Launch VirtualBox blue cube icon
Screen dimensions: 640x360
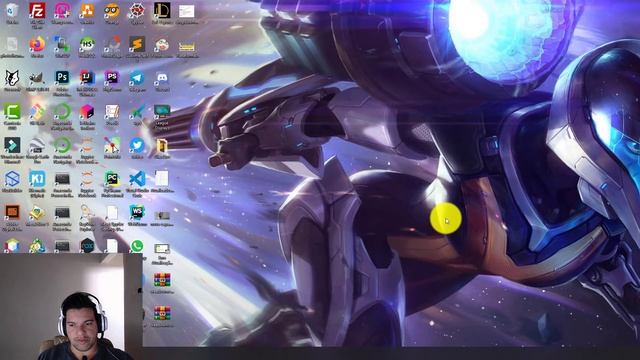(x=12, y=179)
